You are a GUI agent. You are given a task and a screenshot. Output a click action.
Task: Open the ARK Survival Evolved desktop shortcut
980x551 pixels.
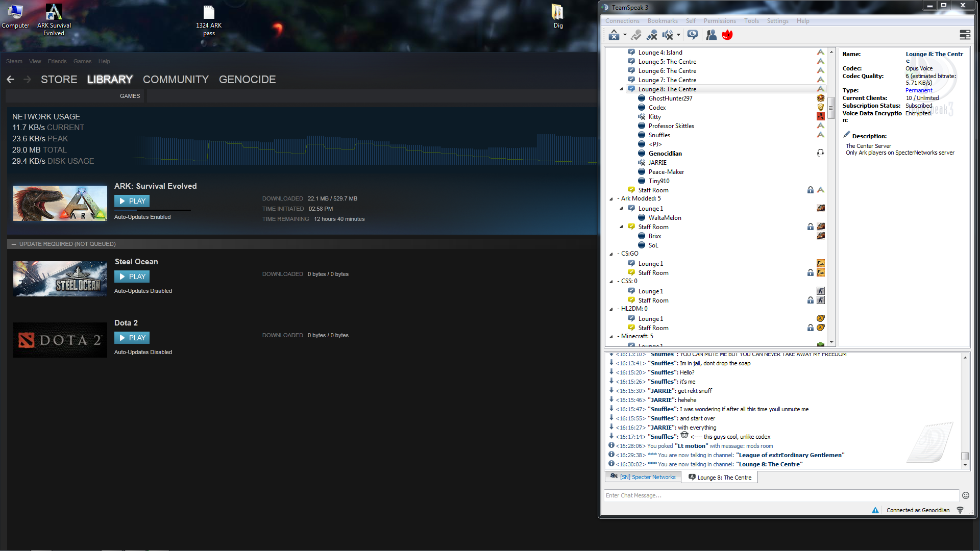54,20
